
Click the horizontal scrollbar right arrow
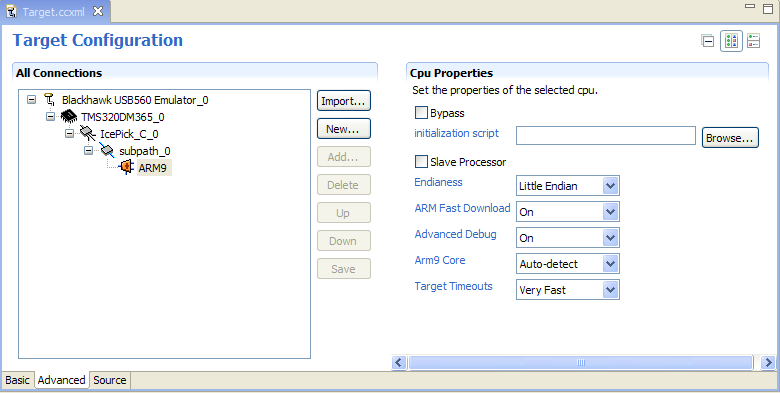768,362
